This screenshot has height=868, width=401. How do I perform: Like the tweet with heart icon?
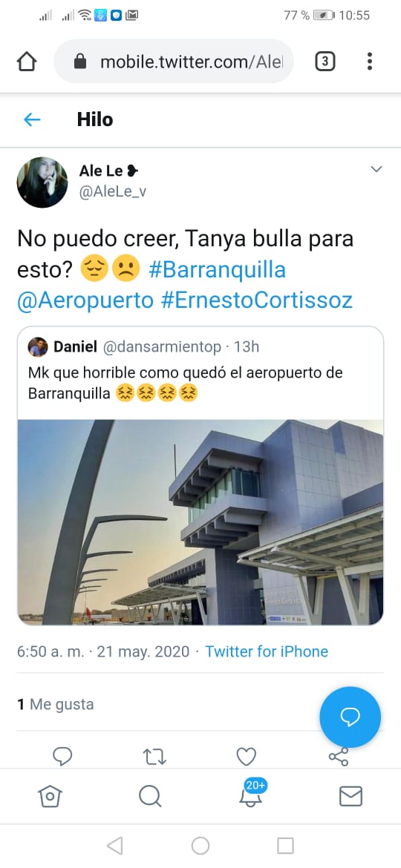click(x=247, y=757)
